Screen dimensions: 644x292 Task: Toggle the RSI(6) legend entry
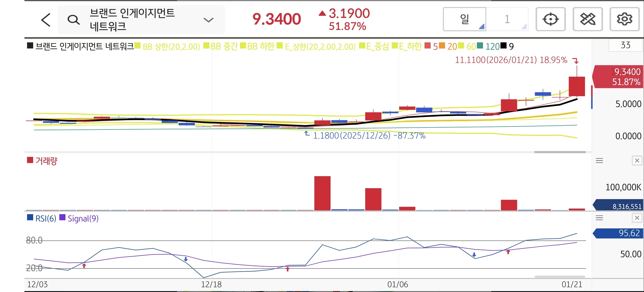click(46, 219)
